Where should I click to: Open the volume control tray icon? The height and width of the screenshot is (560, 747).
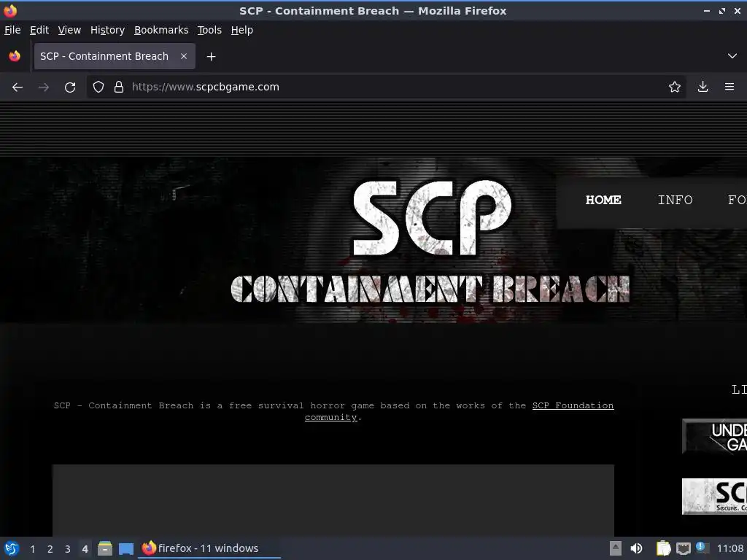click(636, 548)
